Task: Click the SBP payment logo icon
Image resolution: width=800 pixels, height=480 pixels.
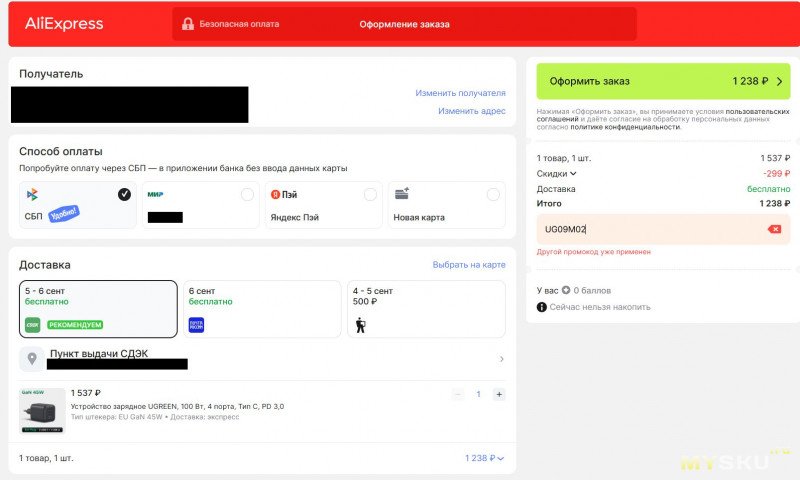Action: tap(32, 194)
